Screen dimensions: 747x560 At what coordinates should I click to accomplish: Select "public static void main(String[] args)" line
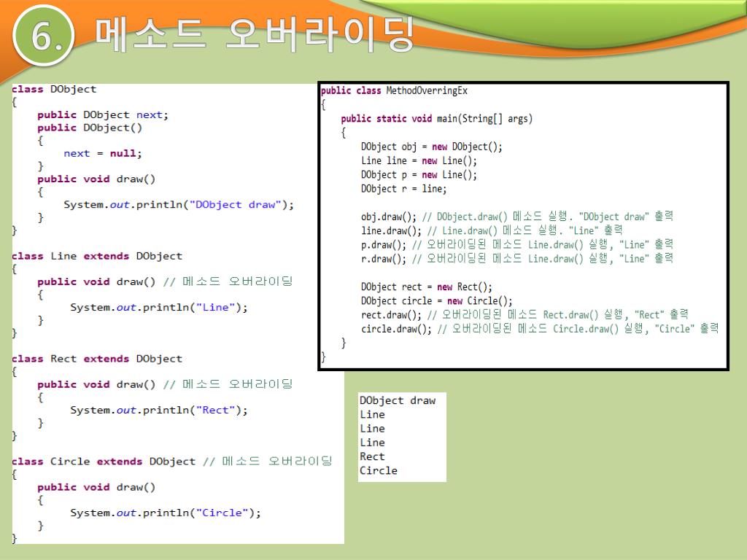[437, 119]
